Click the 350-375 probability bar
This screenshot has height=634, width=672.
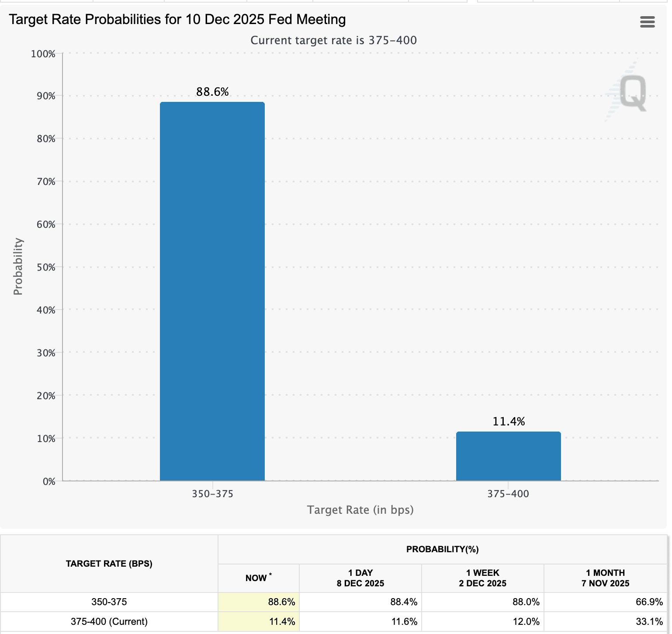tap(212, 291)
